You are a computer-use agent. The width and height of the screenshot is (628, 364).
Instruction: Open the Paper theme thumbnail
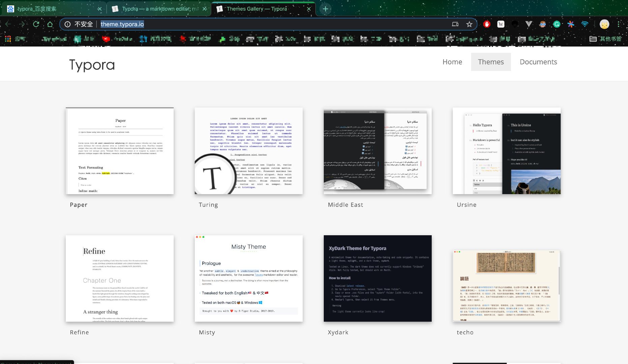(120, 151)
